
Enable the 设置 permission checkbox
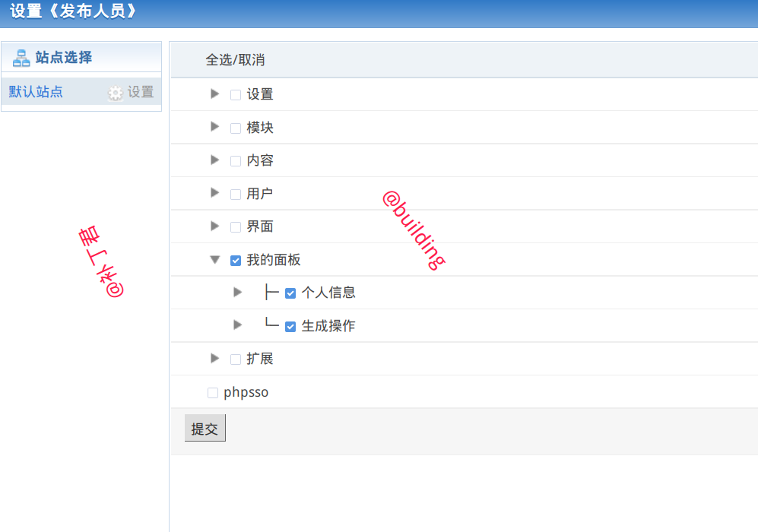[x=235, y=94]
